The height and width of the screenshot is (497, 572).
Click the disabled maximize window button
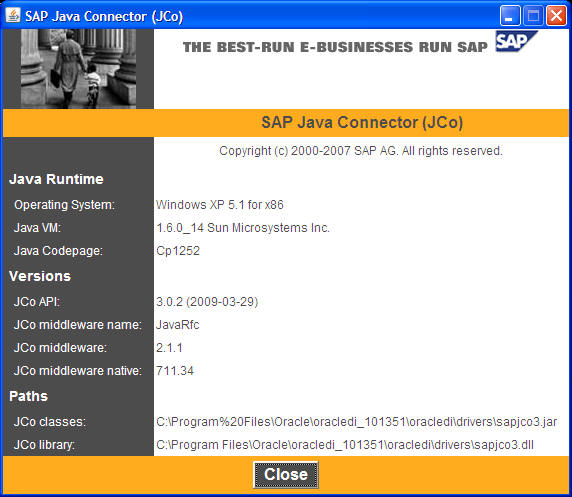[x=533, y=16]
